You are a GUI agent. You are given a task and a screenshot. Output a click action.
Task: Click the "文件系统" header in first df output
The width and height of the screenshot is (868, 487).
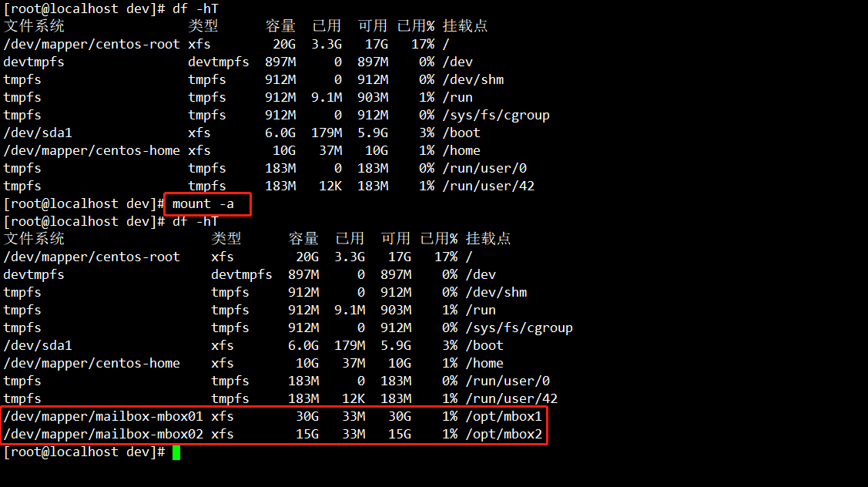[34, 26]
